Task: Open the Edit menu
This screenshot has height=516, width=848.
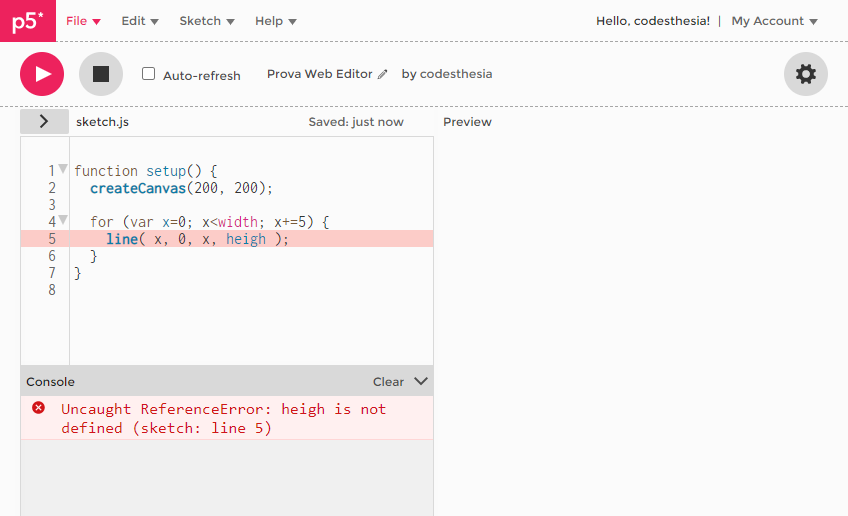Action: 140,21
